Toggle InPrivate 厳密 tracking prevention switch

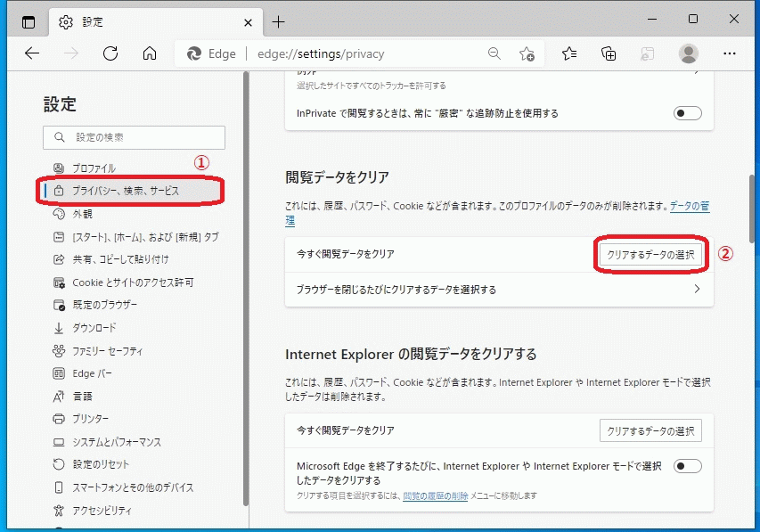tap(687, 113)
